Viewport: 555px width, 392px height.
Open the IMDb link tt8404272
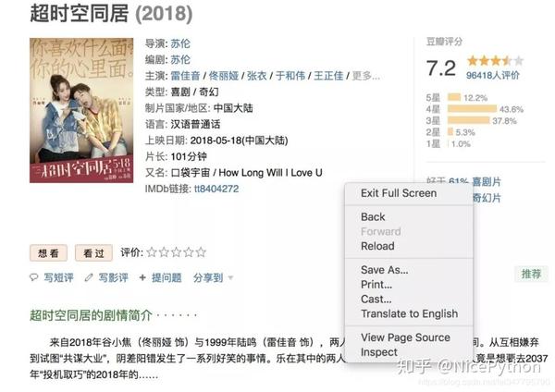pos(216,189)
